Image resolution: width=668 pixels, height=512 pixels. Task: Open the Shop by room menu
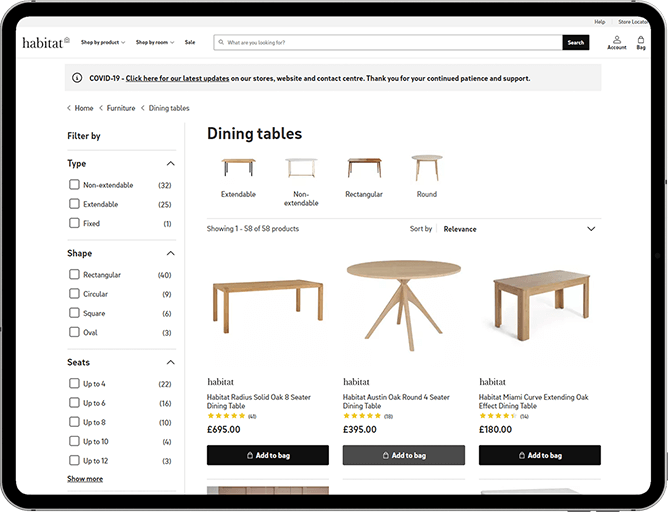click(155, 42)
